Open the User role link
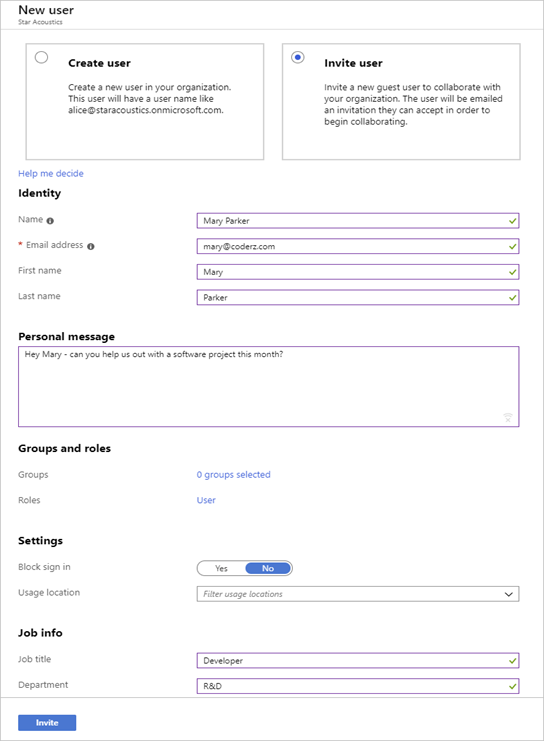Viewport: 544px width, 741px height. pyautogui.click(x=206, y=500)
